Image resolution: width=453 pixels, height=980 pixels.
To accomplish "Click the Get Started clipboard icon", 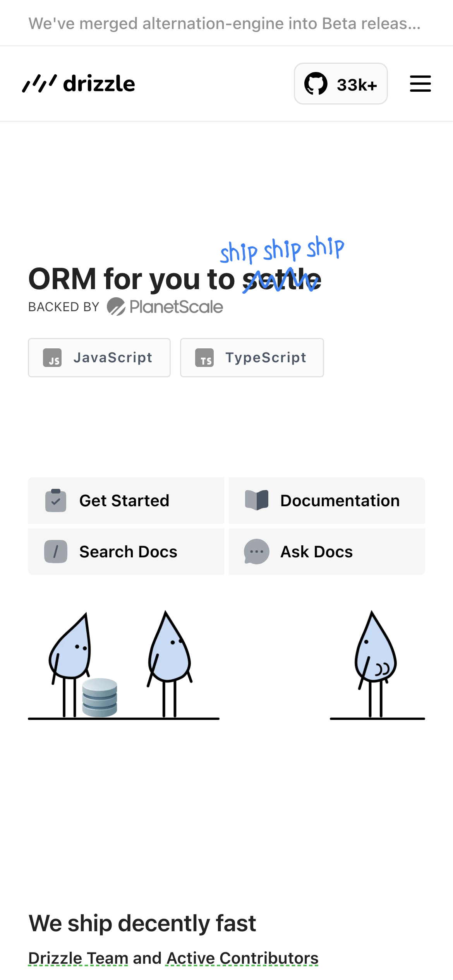I will [56, 500].
